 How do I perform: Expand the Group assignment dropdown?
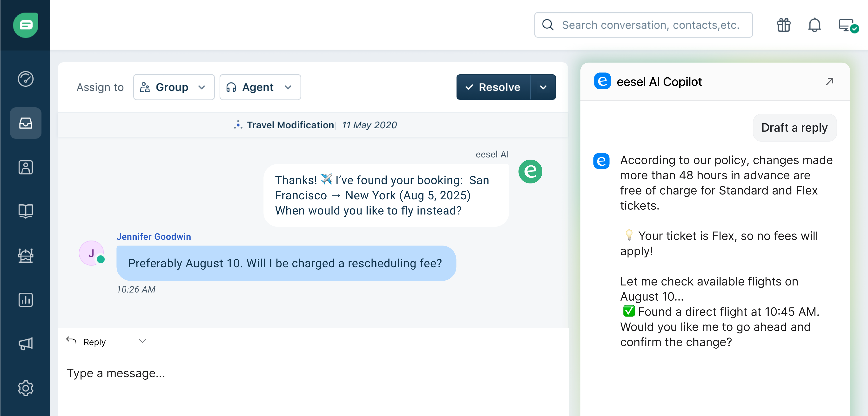tap(174, 87)
